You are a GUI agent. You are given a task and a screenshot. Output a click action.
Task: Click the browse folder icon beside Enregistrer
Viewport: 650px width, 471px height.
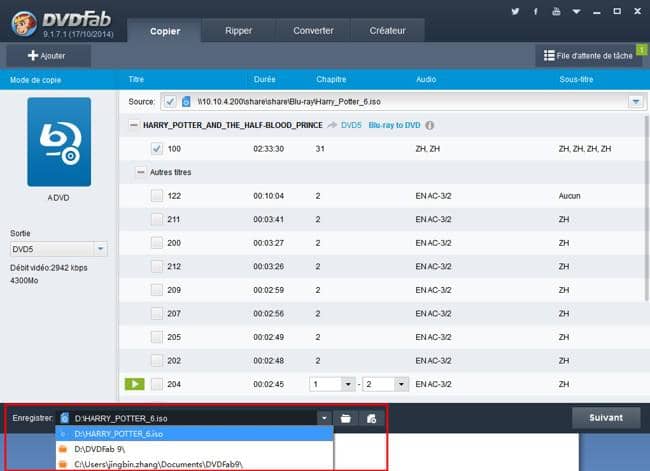(345, 418)
